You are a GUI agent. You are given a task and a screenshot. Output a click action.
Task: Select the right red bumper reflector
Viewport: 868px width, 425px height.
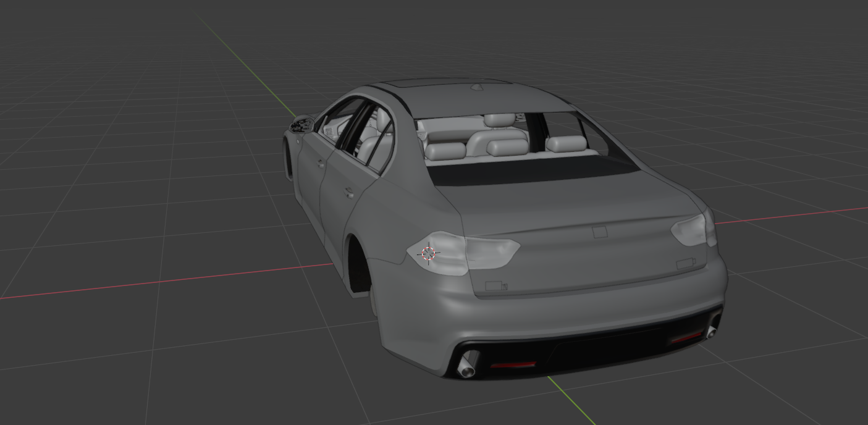pos(686,338)
